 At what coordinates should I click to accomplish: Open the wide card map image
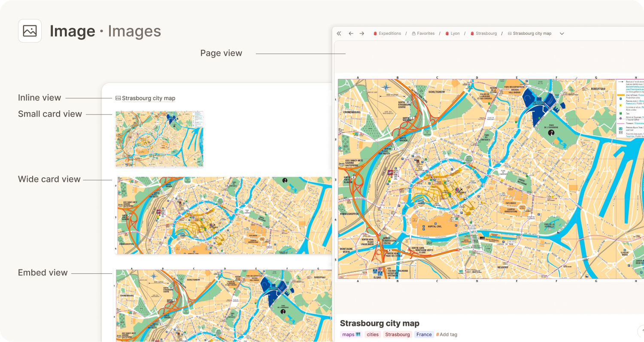pyautogui.click(x=224, y=215)
